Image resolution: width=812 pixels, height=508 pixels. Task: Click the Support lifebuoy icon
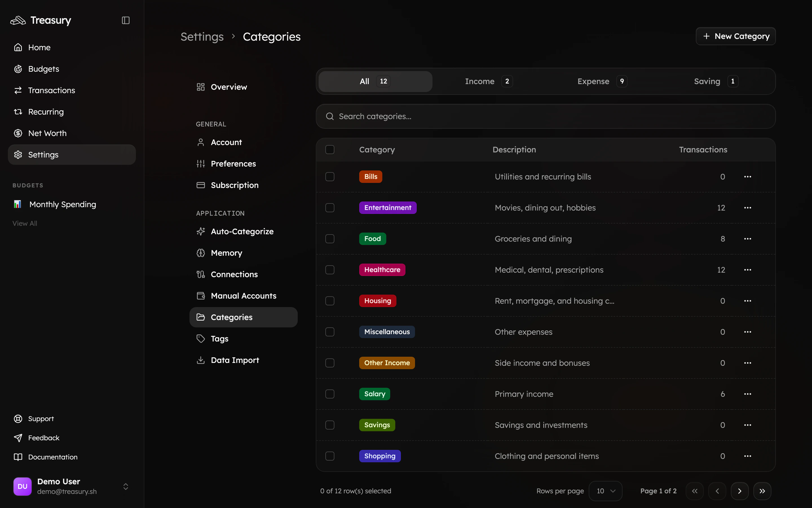tap(18, 419)
